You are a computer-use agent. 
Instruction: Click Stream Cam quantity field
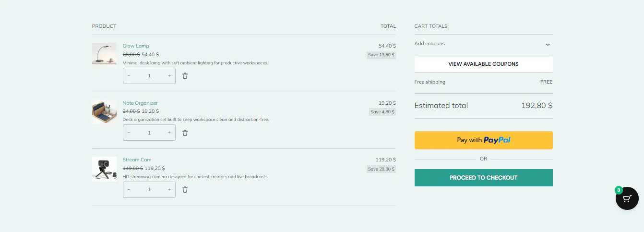coord(149,190)
